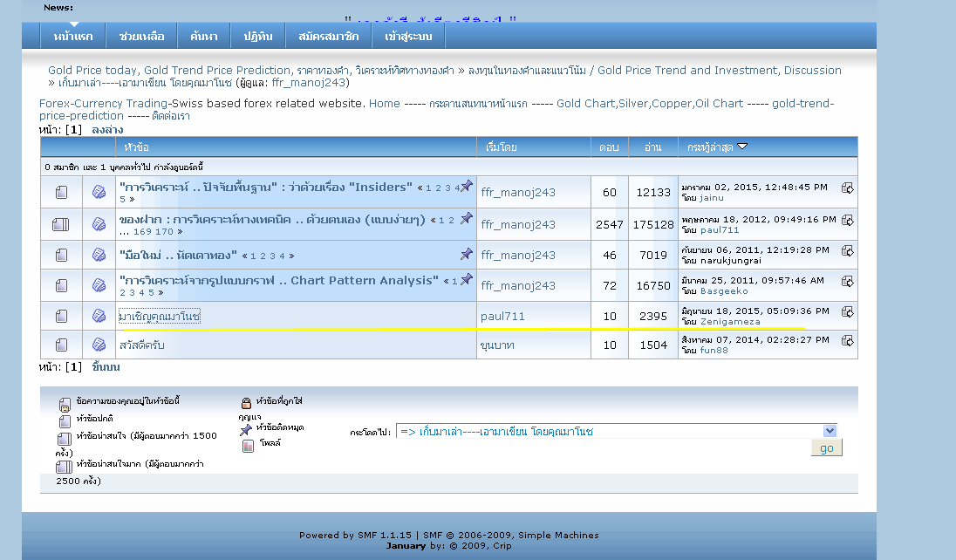
Task: Click the locked topic legend icon
Action: pyautogui.click(x=246, y=403)
